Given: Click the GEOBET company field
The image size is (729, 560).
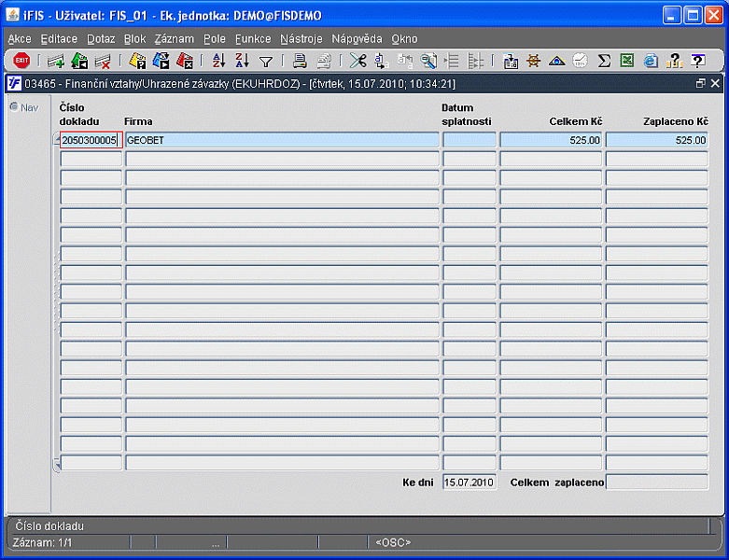Looking at the screenshot, I should (282, 140).
